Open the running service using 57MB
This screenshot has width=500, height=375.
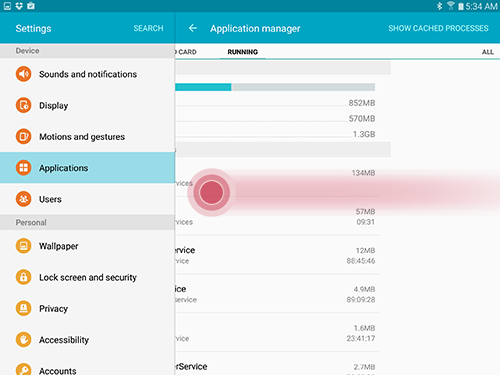pos(277,216)
